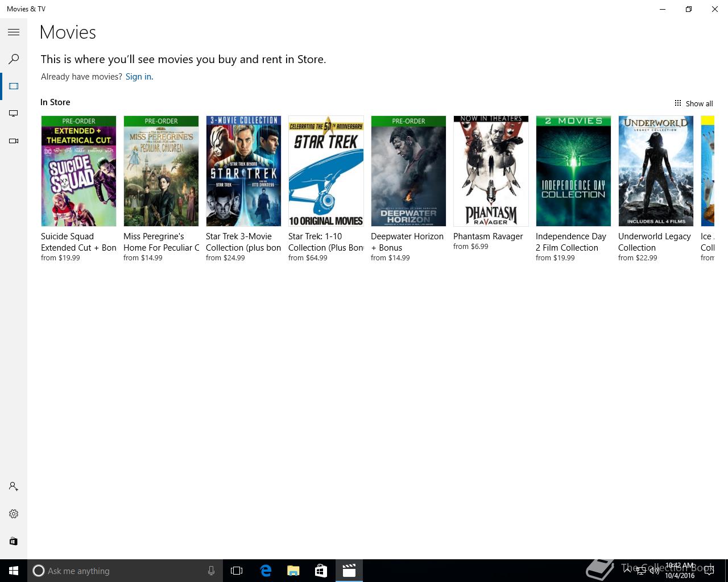
Task: Open Star Trek 10 Original Movies poster
Action: point(326,171)
